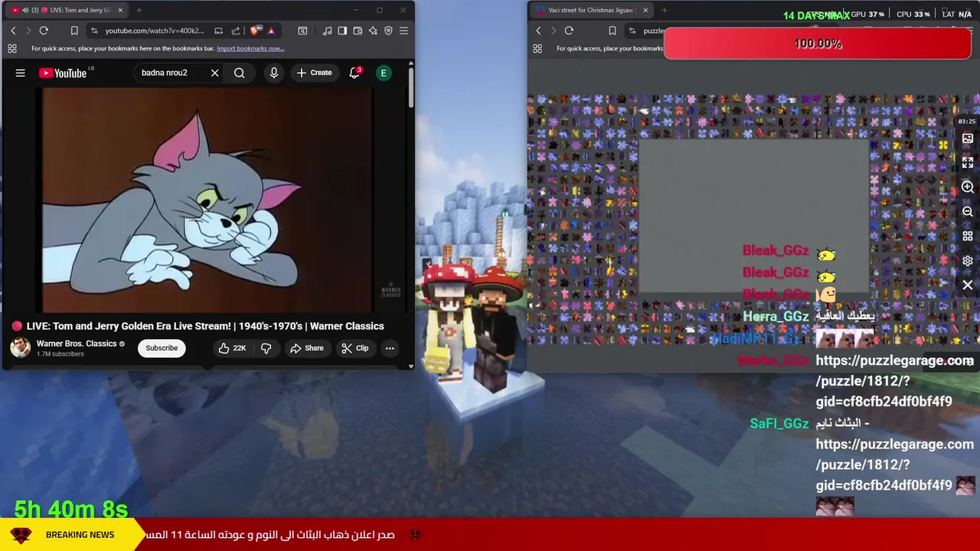This screenshot has width=980, height=551.
Task: Start voice search with the microphone
Action: tap(273, 73)
